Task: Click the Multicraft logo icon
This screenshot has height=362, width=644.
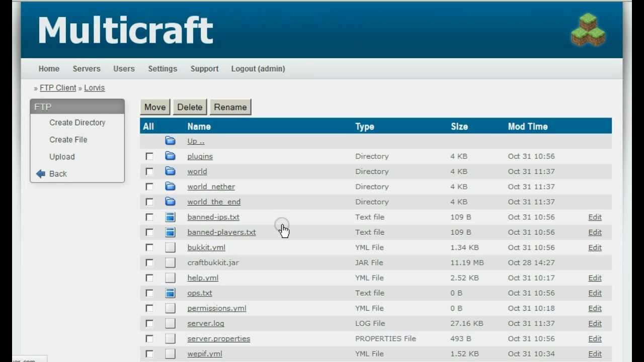Action: point(588,30)
